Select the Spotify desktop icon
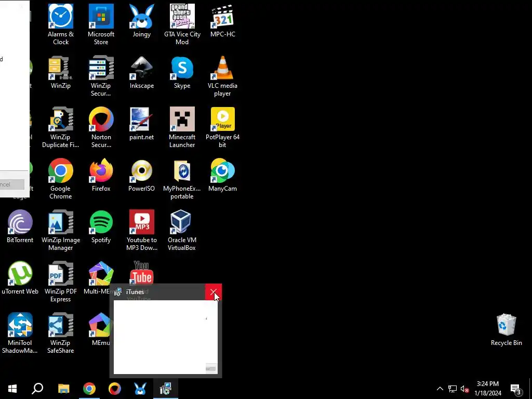 pyautogui.click(x=101, y=227)
